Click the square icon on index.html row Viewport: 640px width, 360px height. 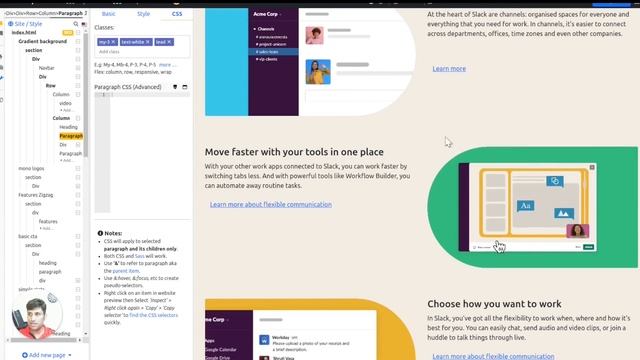pos(78,33)
